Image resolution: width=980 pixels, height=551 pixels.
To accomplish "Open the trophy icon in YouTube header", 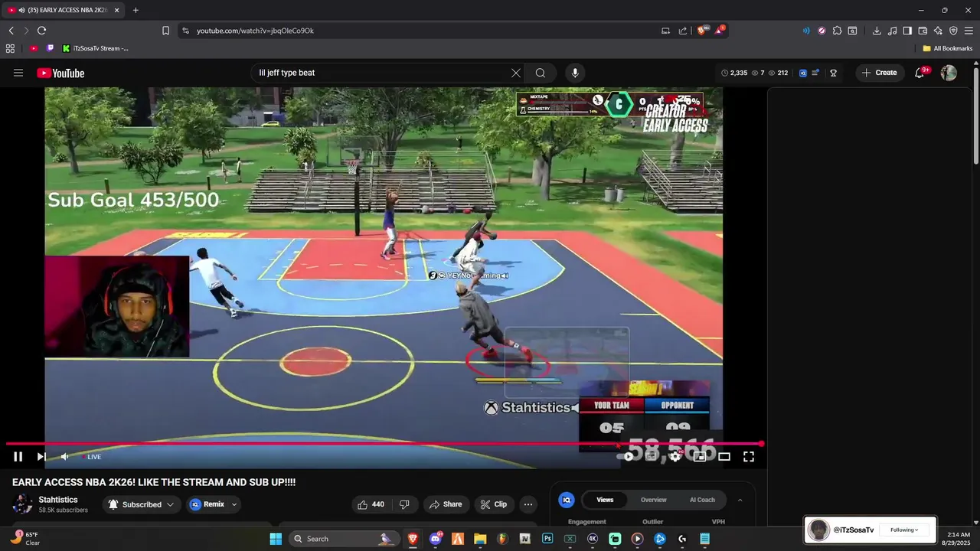I will [834, 73].
